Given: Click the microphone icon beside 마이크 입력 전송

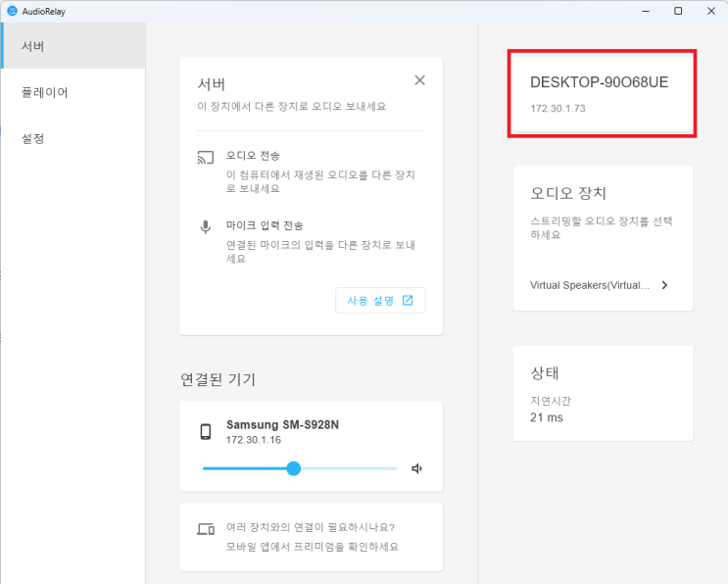Looking at the screenshot, I should pos(206,227).
